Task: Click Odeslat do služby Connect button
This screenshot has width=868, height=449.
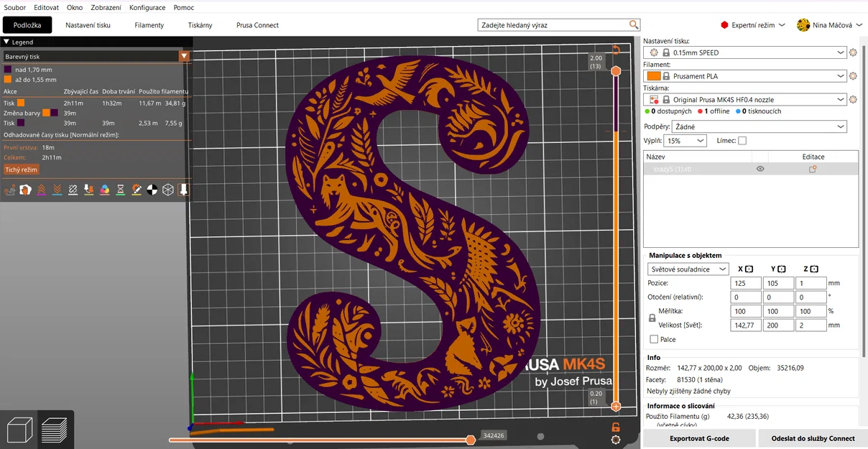Action: tap(813, 438)
